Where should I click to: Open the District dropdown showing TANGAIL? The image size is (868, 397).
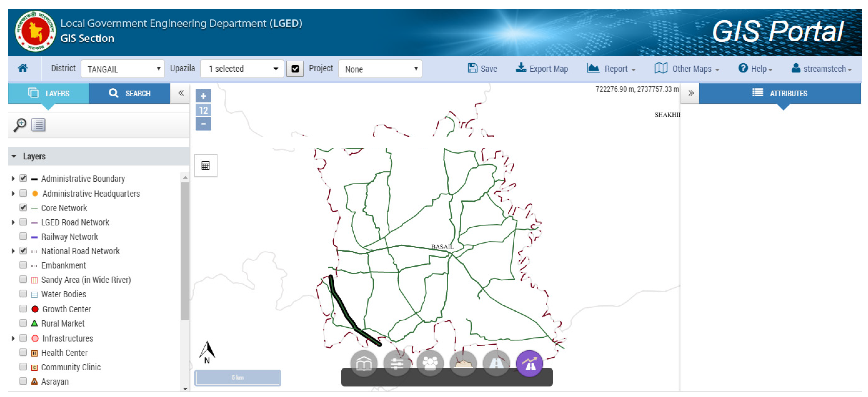[x=123, y=69]
